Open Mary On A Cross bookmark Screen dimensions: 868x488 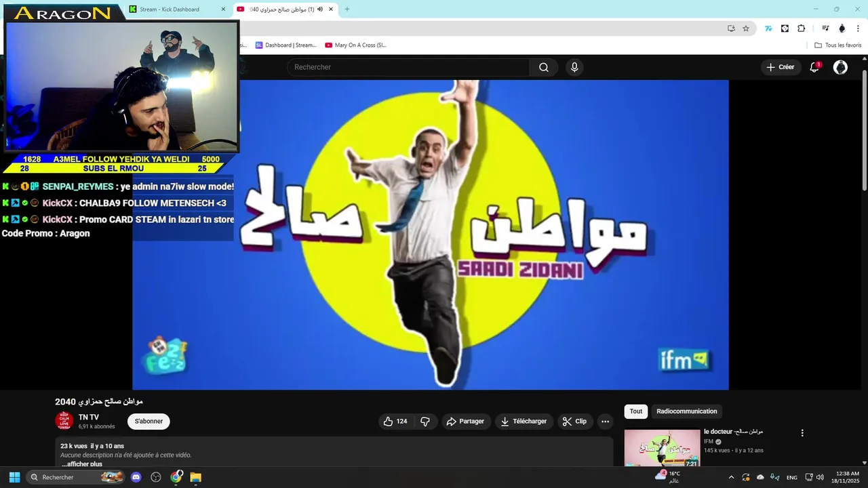[x=355, y=45]
